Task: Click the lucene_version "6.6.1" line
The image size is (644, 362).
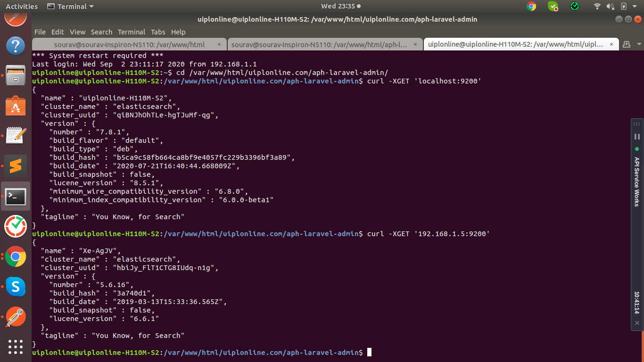Action: (104, 319)
